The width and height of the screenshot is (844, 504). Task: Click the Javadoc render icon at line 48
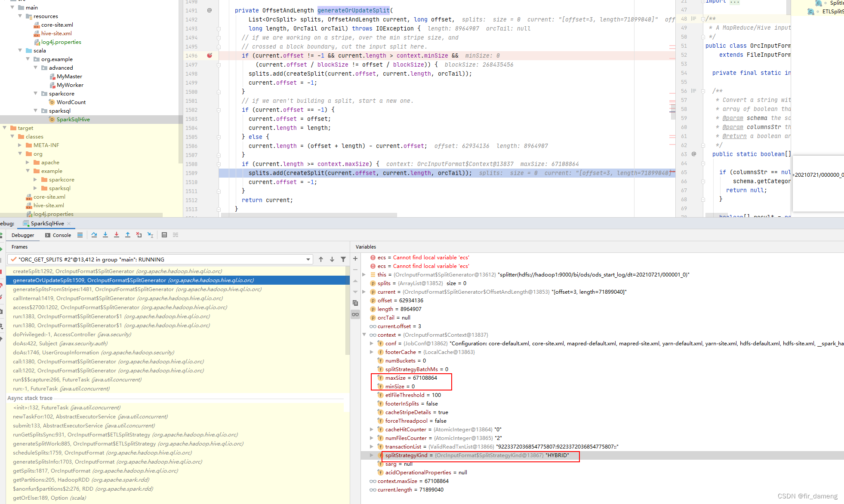693,18
